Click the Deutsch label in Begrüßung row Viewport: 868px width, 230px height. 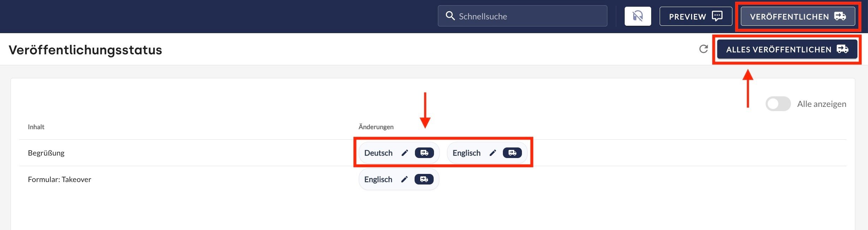[x=378, y=153]
